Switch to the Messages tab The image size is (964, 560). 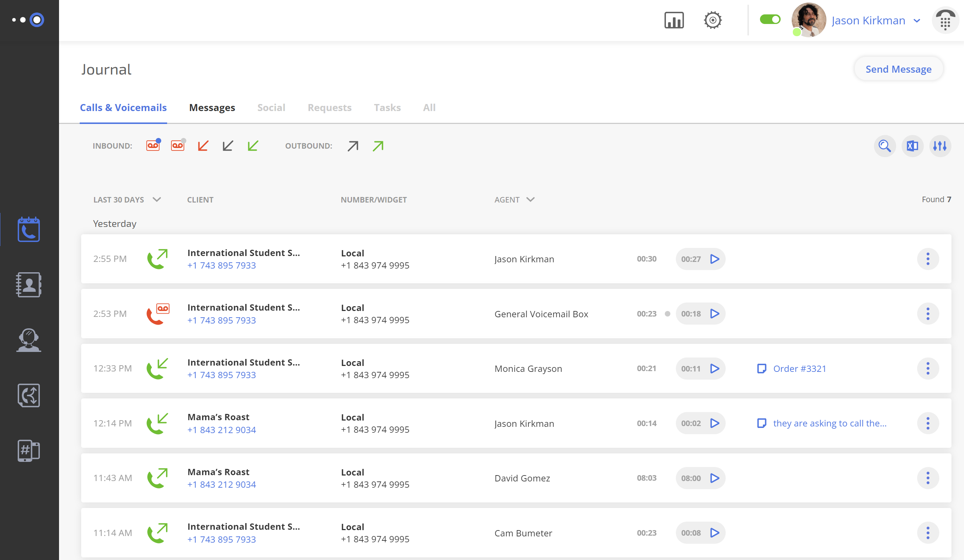[x=212, y=107]
